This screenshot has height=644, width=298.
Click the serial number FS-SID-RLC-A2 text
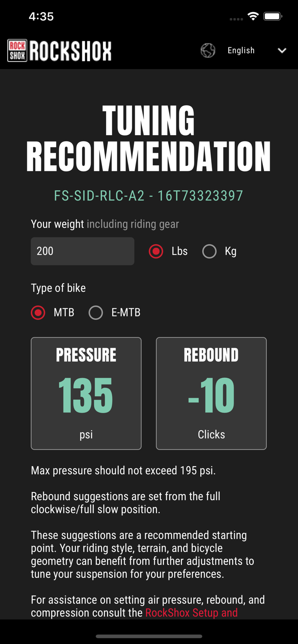tap(148, 196)
